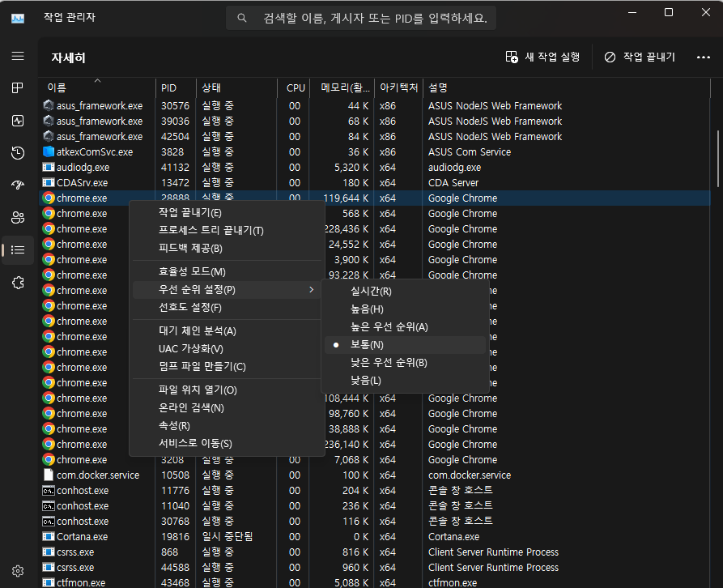Click the search magnifier icon

[241, 18]
